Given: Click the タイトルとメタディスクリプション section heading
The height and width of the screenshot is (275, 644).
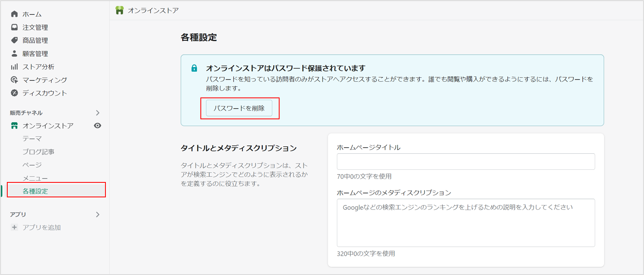Looking at the screenshot, I should click(239, 148).
